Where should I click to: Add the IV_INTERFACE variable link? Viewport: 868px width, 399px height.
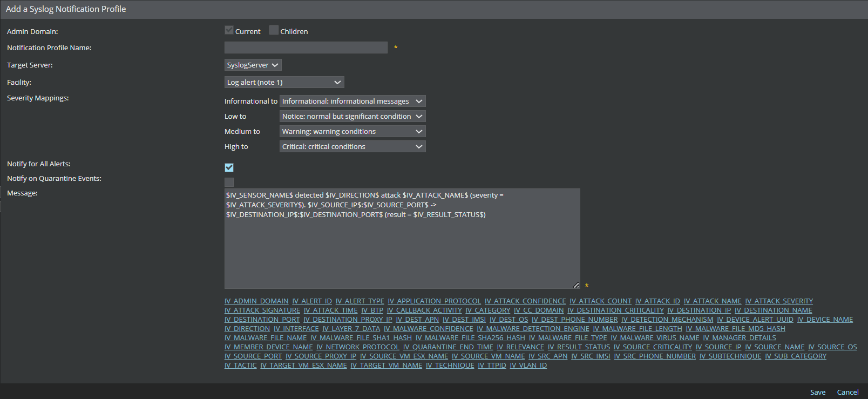[296, 329]
